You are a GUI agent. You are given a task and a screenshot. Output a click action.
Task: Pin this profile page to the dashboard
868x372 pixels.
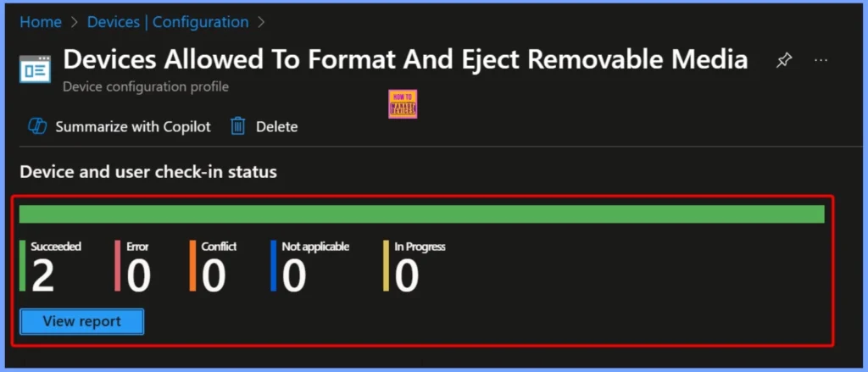(784, 60)
